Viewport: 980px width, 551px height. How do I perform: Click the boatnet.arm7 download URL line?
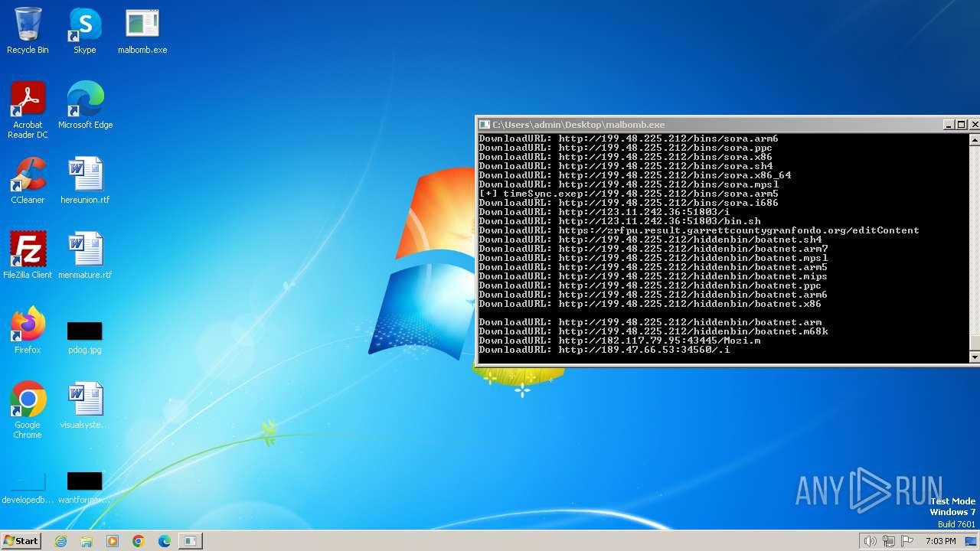653,249
